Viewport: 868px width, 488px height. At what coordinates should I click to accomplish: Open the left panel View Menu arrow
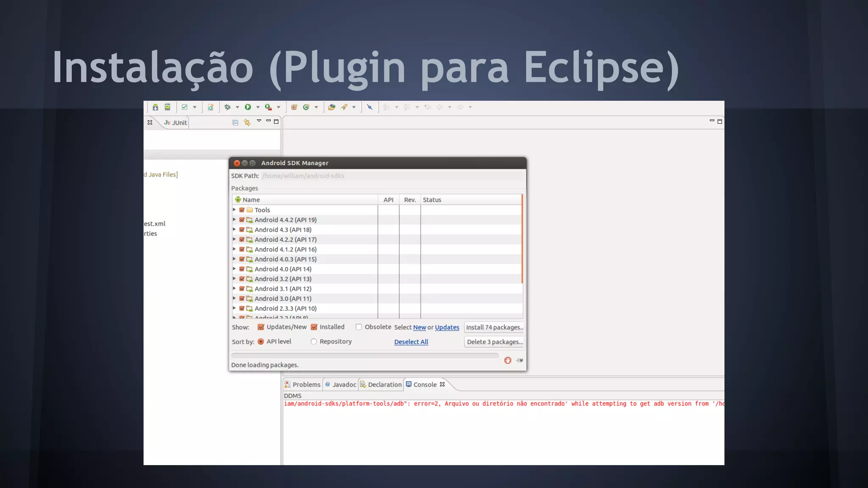coord(259,121)
